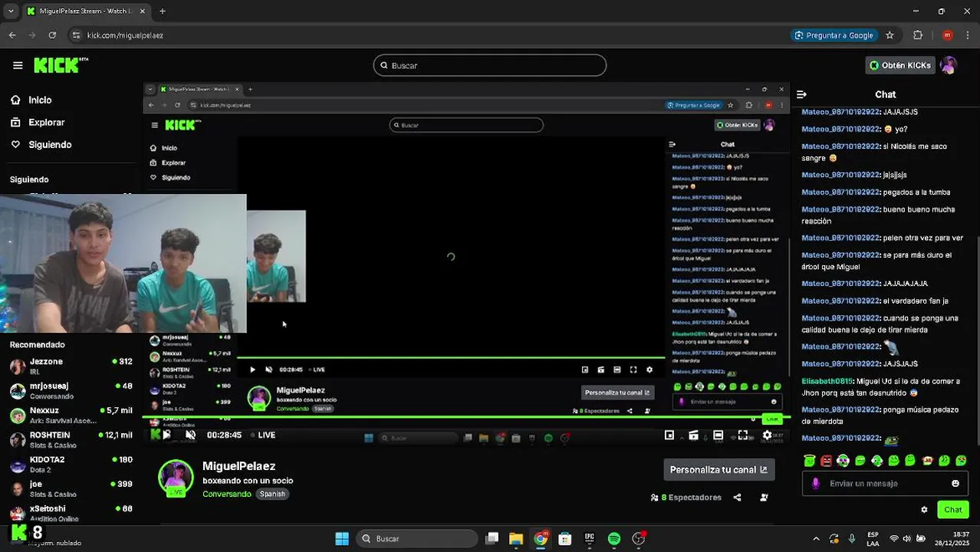The width and height of the screenshot is (980, 552).
Task: Open File Explorer from the taskbar
Action: click(x=516, y=538)
